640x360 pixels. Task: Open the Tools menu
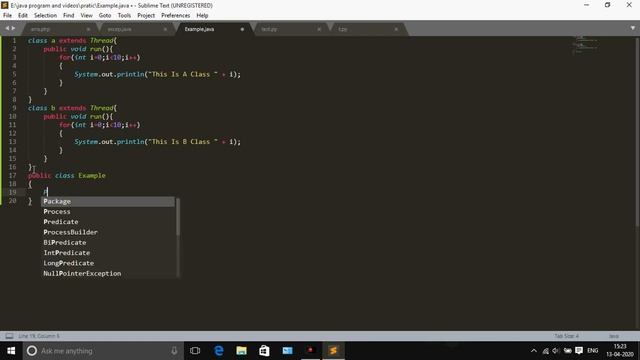124,16
